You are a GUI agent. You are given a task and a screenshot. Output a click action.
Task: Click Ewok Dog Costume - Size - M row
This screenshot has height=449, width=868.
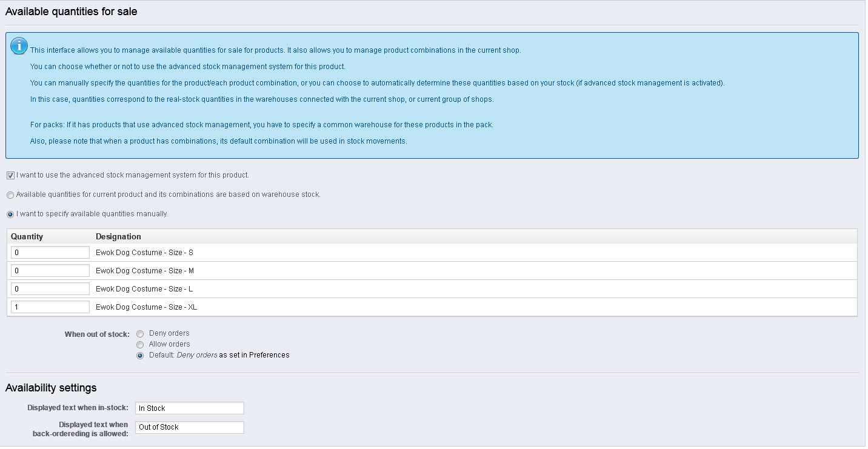pos(432,271)
